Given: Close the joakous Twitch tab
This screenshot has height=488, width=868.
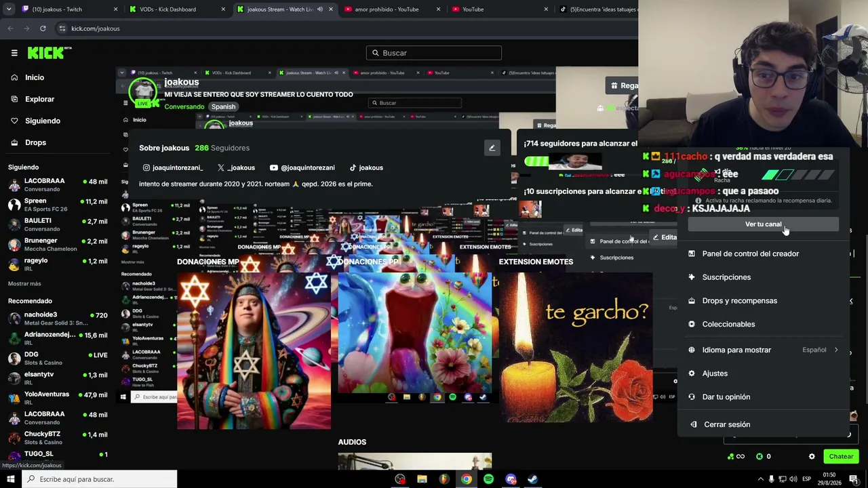Looking at the screenshot, I should click(115, 9).
